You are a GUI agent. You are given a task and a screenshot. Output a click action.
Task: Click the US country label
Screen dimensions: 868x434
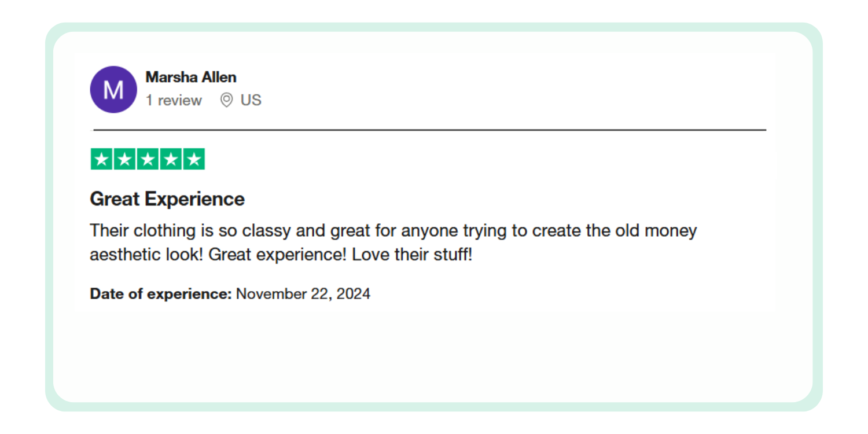251,100
